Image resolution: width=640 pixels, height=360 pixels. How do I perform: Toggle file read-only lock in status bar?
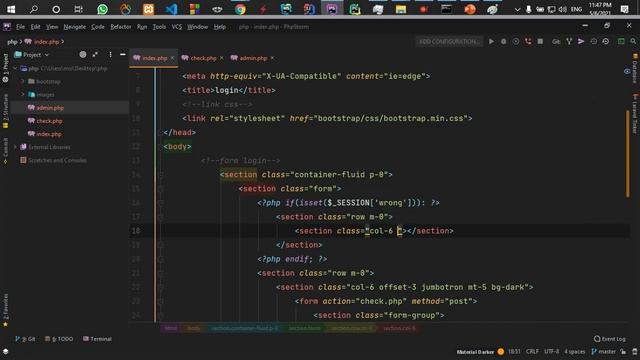pyautogui.click(x=623, y=351)
